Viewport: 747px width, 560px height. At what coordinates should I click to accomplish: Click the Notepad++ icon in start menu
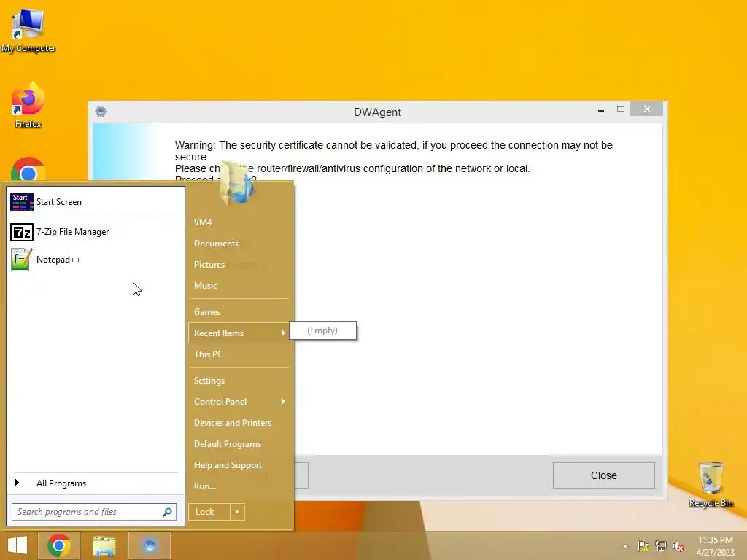click(x=21, y=260)
